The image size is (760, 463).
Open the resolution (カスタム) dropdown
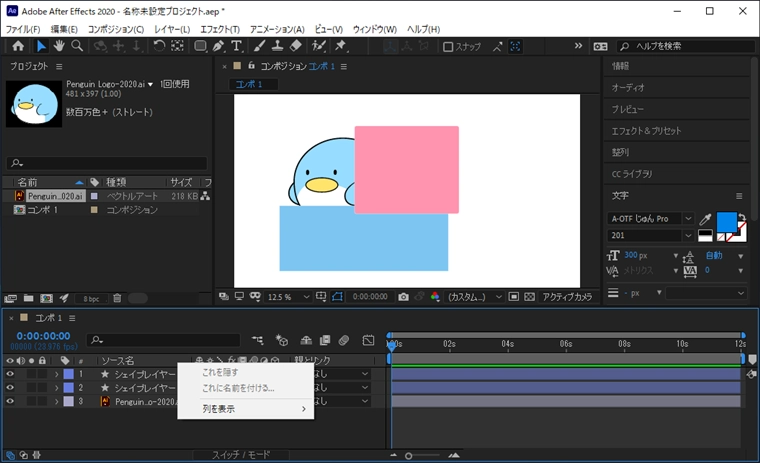click(x=475, y=297)
